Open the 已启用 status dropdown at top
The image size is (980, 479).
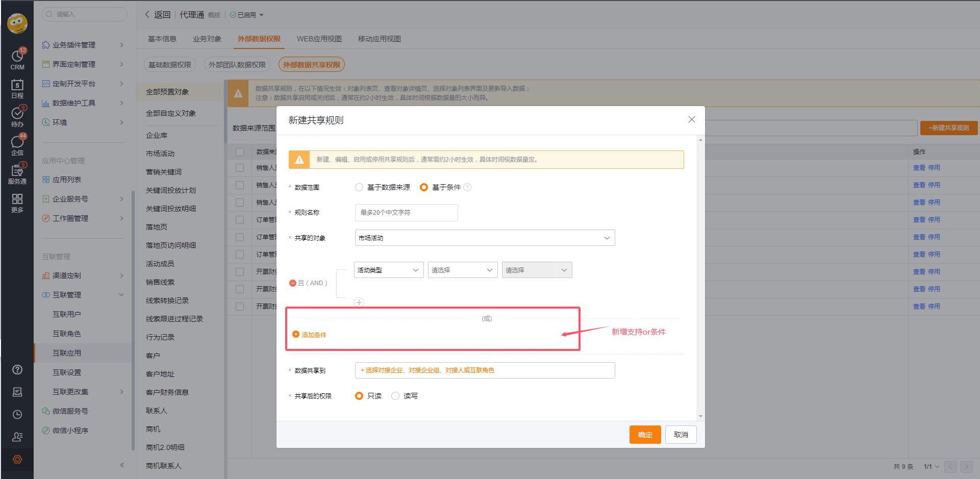click(x=247, y=14)
